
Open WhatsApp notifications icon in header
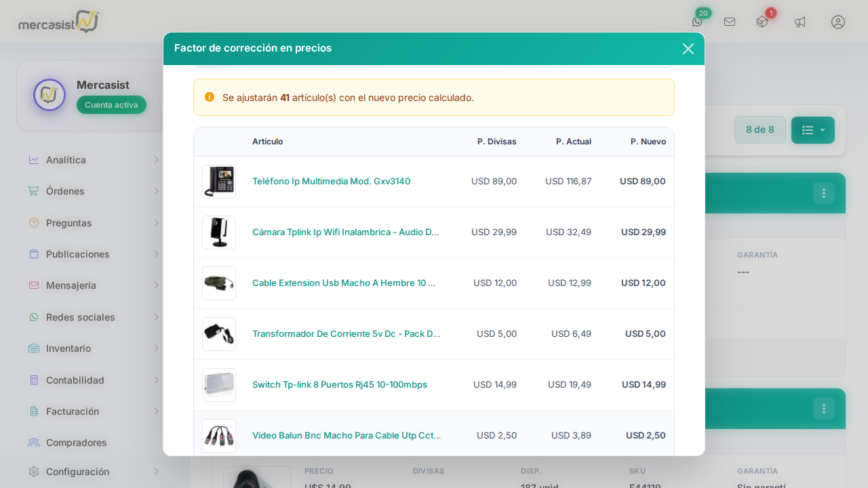pos(697,22)
